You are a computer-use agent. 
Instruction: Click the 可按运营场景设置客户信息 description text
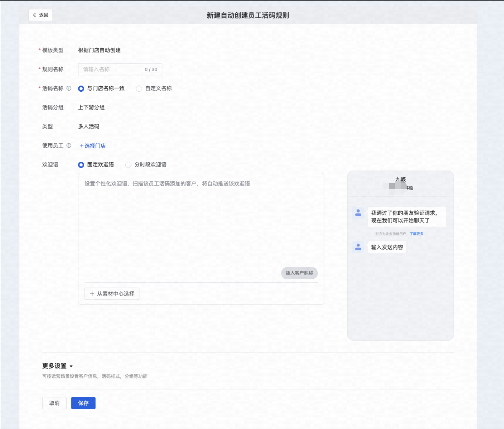point(95,376)
